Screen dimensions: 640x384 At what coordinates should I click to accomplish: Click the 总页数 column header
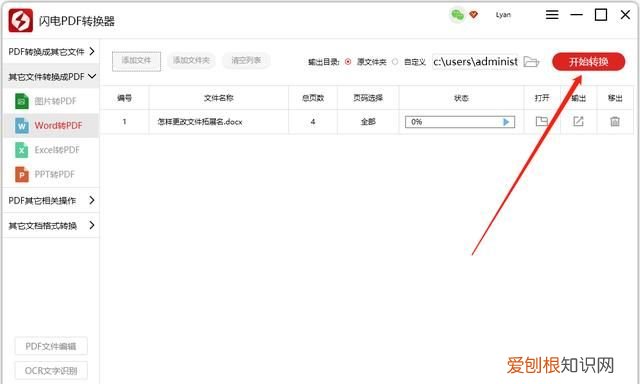pyautogui.click(x=313, y=98)
